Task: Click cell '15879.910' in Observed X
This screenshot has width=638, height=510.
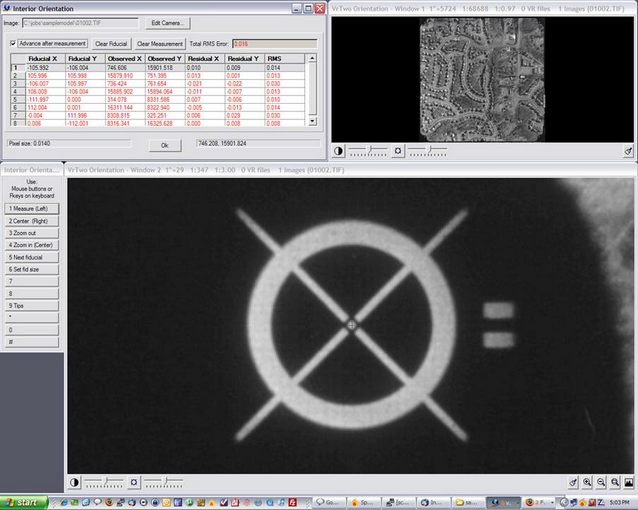Action: 125,76
